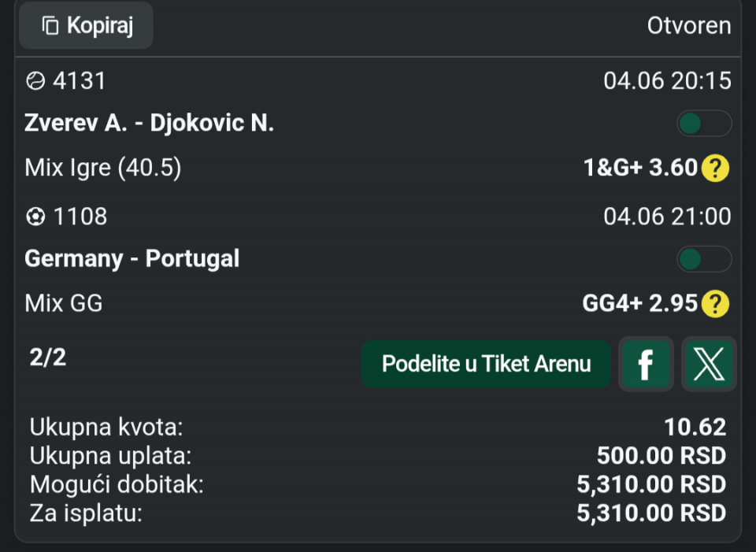Click the soccer ball icon beside 1108
This screenshot has height=552, width=756.
[35, 217]
